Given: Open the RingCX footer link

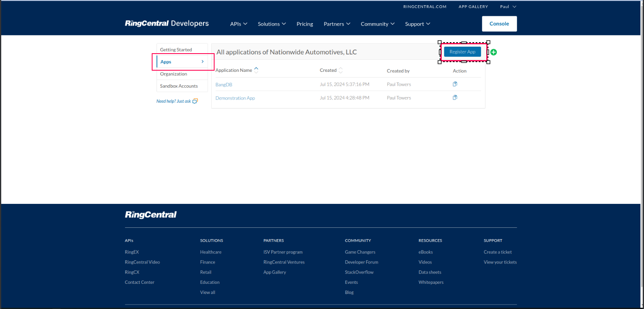Looking at the screenshot, I should (132, 272).
